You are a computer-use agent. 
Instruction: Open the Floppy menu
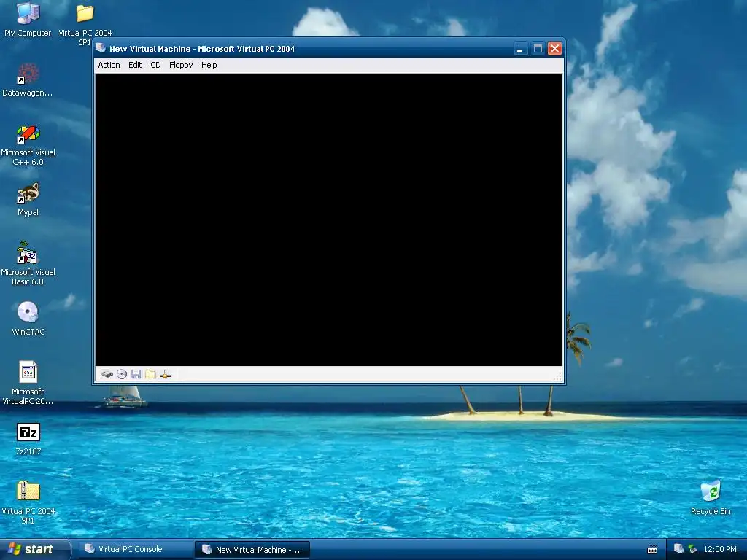[x=181, y=65]
